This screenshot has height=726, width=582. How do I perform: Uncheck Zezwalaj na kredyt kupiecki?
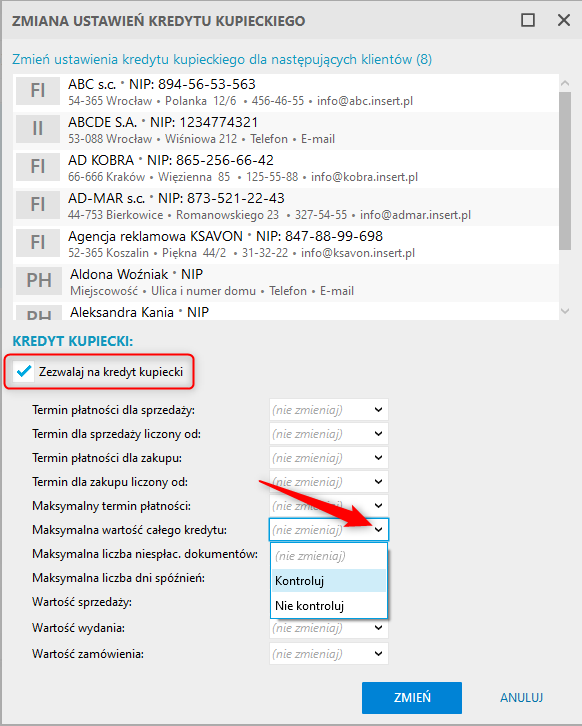pyautogui.click(x=24, y=371)
